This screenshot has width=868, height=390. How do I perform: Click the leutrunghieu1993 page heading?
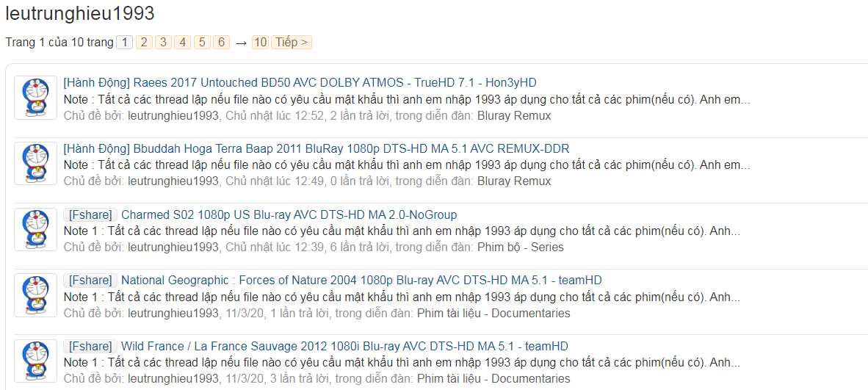(80, 13)
